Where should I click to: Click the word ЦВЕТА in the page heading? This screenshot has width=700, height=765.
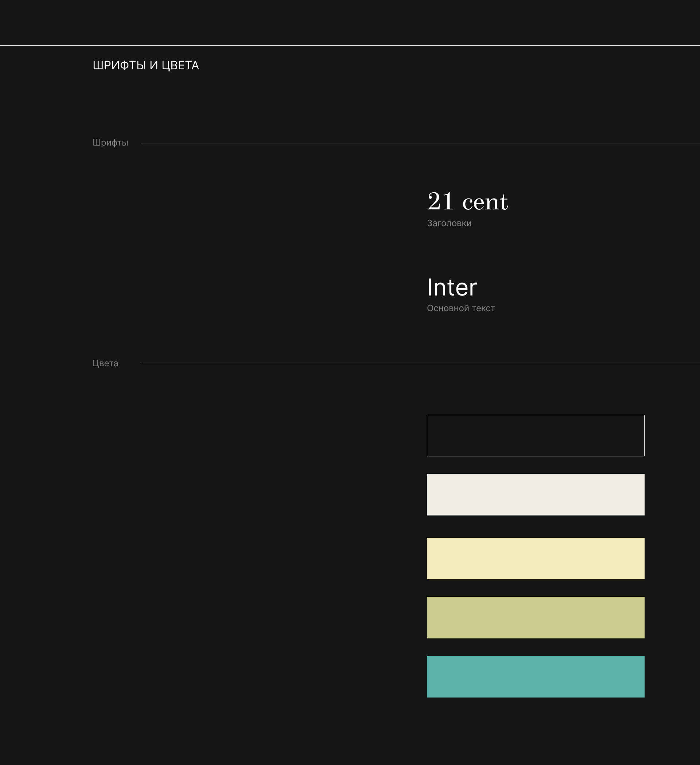point(180,66)
